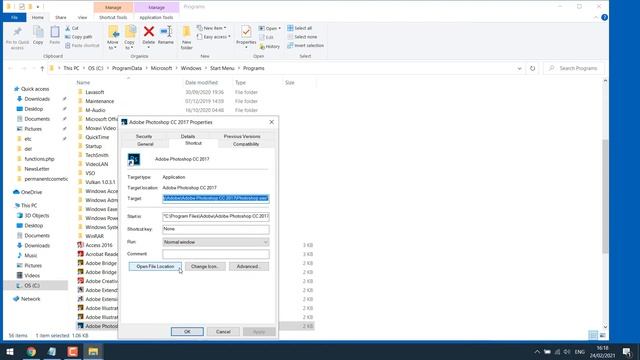This screenshot has height=360, width=640.
Task: Click ProgramData in the address path
Action: tap(127, 69)
